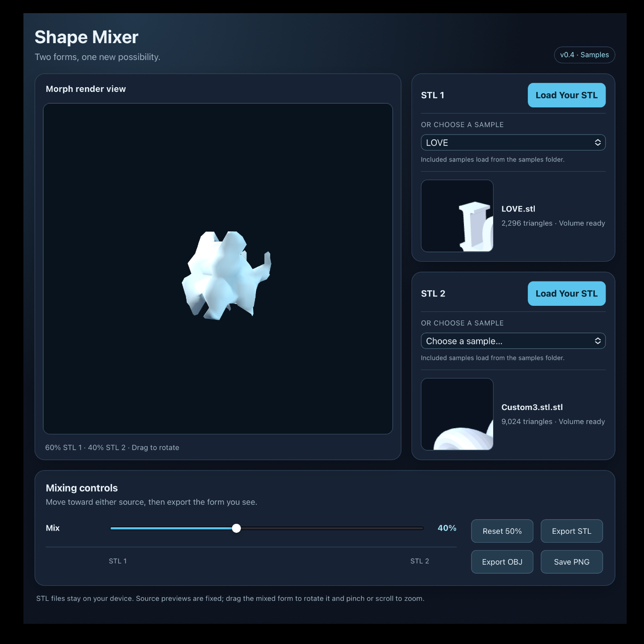Click the v0.4 · Samples badge
644x644 pixels.
coord(584,55)
